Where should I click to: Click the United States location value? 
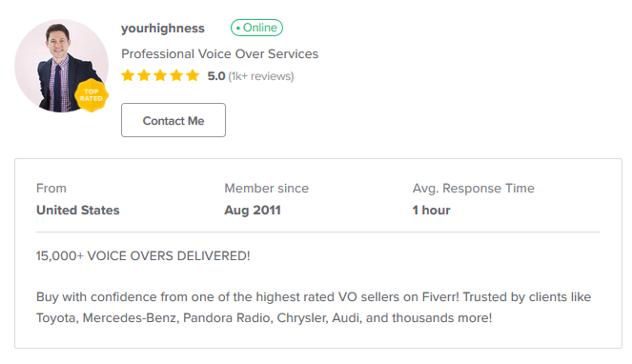point(78,210)
